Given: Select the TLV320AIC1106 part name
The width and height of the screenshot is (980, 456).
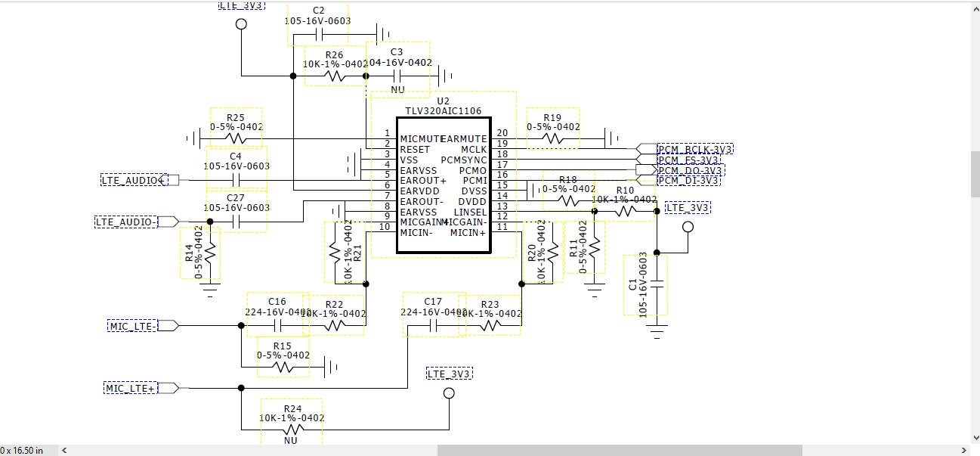Looking at the screenshot, I should (444, 110).
